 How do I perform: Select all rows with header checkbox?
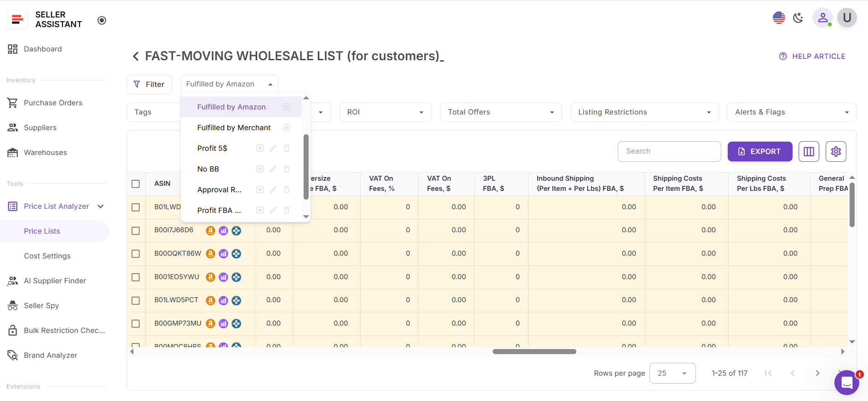136,183
